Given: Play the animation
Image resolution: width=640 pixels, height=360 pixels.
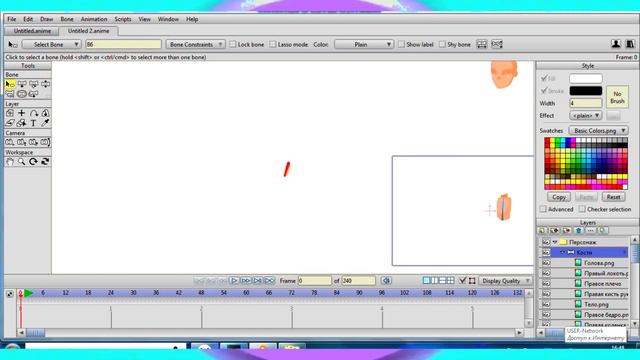Looking at the screenshot, I should (234, 280).
